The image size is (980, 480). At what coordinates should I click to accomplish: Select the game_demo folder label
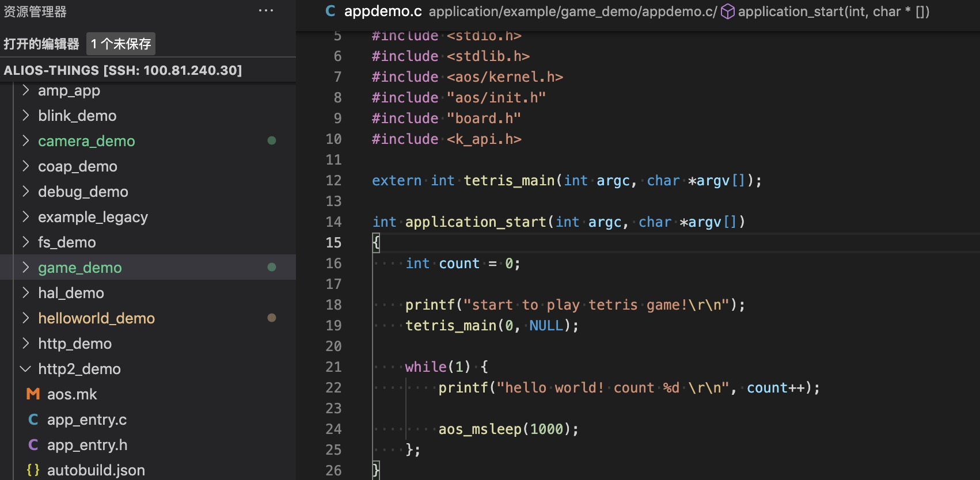click(x=80, y=268)
